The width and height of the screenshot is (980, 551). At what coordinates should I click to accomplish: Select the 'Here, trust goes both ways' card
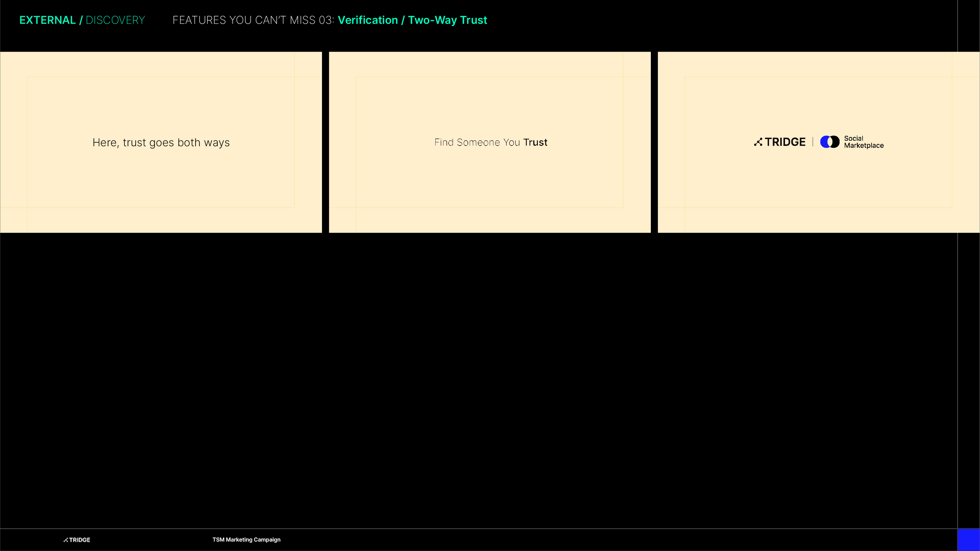point(161,142)
